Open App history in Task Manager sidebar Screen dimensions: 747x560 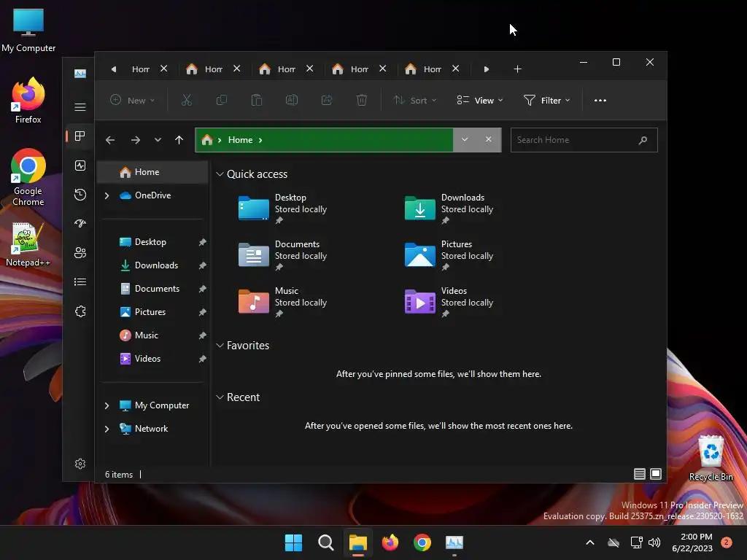pos(80,194)
